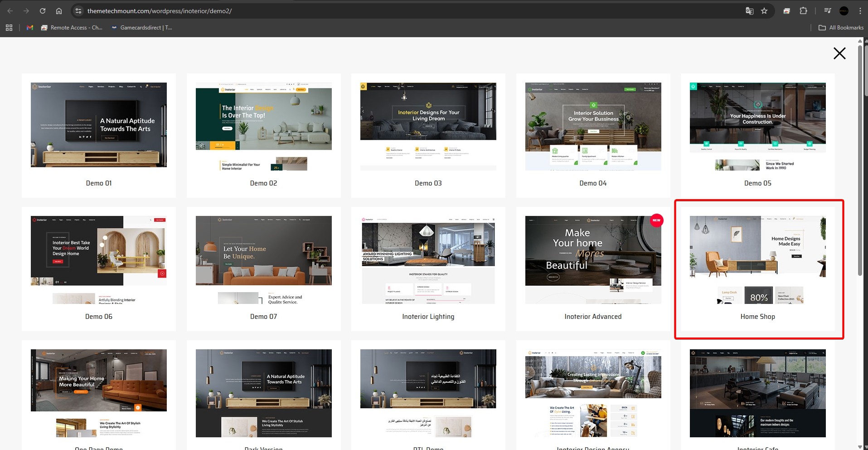
Task: Open the Gmail bookmark icon
Action: click(30, 28)
